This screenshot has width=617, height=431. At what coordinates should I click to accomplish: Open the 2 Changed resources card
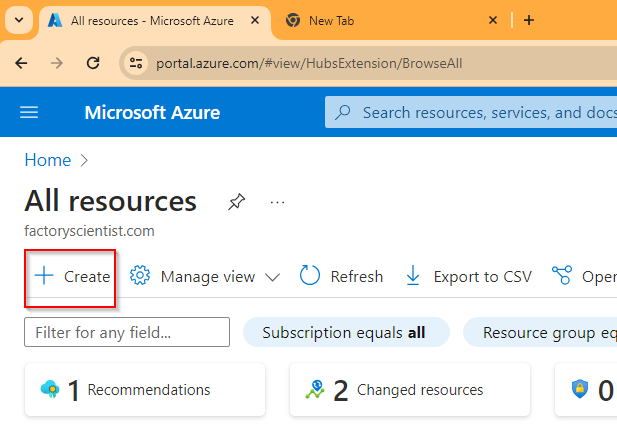(410, 390)
